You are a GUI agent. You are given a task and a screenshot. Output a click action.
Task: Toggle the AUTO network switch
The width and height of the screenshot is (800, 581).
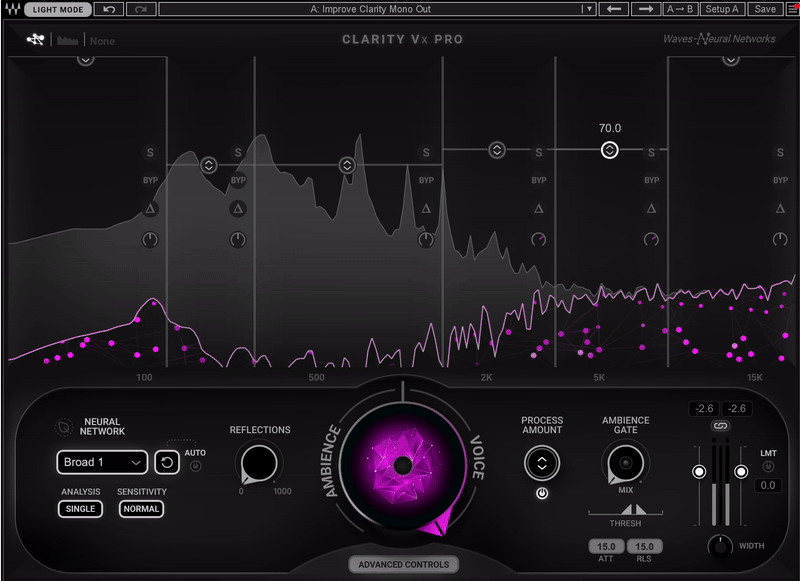tap(195, 466)
